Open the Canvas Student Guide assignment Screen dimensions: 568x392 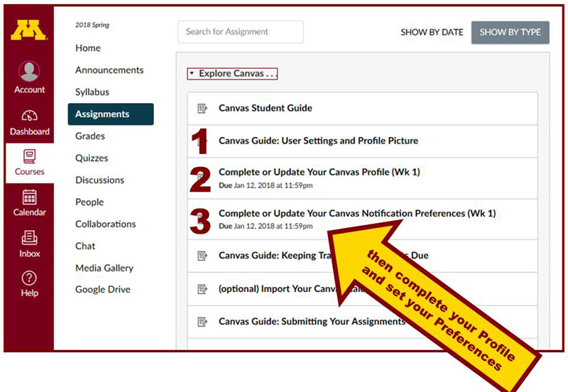tap(265, 108)
